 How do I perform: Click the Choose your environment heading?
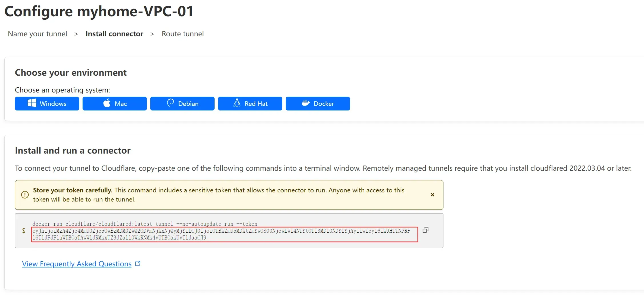point(71,73)
